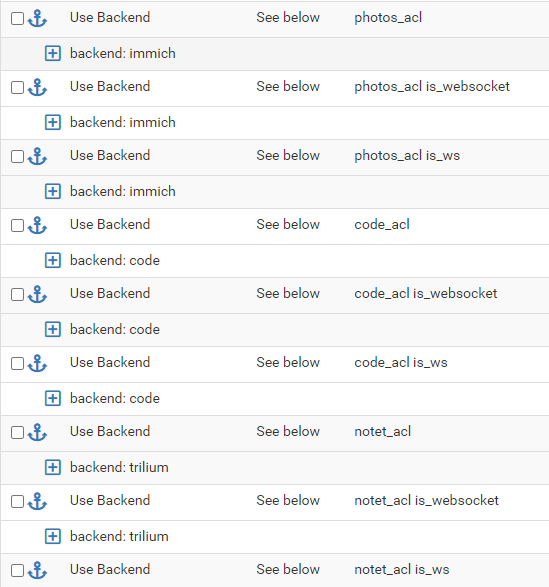
Task: Tick the checkbox for photos_acl action
Action: point(17,18)
